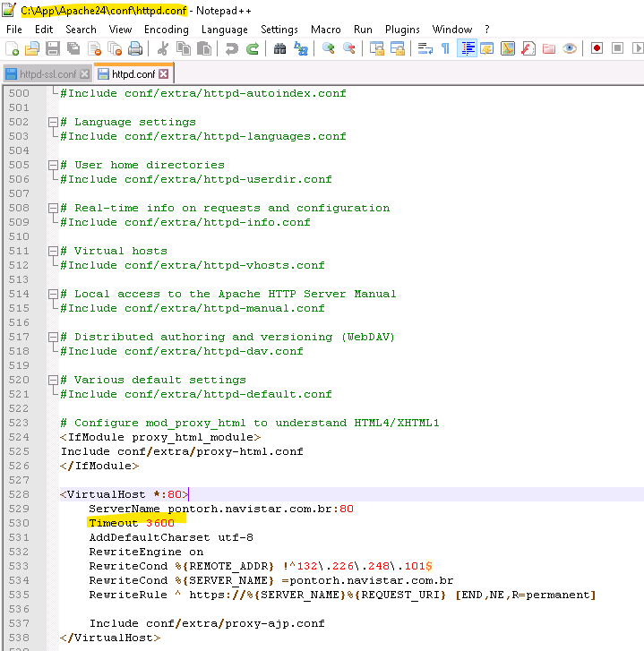
Task: Create a new document with the New icon
Action: tap(12, 48)
